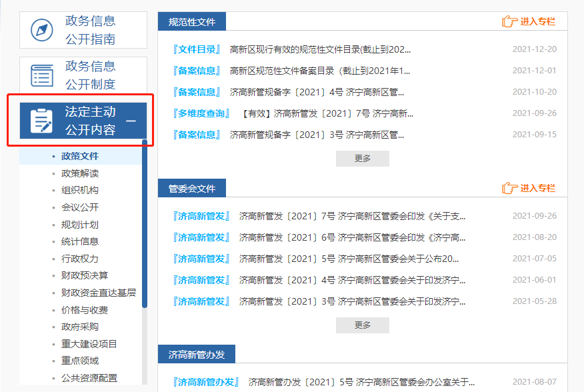
Task: Click the compass icon for 政务信息公开指南
Action: (x=41, y=30)
